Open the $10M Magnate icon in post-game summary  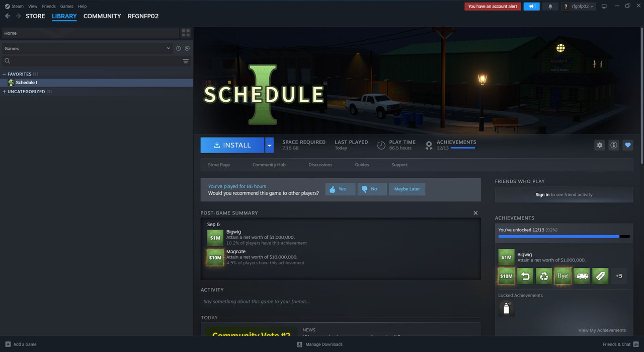(215, 257)
